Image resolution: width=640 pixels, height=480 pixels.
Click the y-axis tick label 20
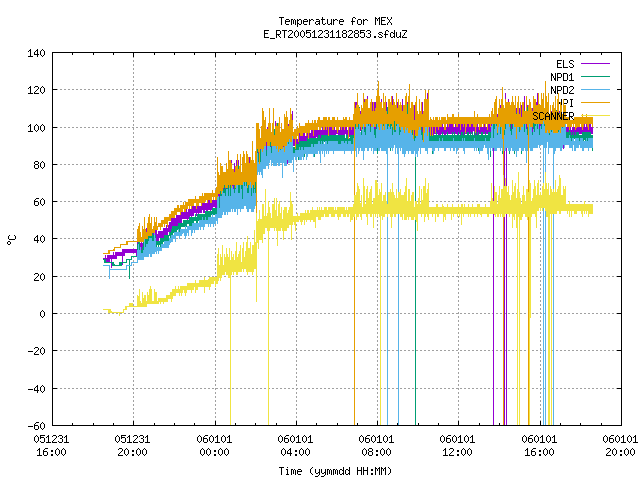click(39, 277)
